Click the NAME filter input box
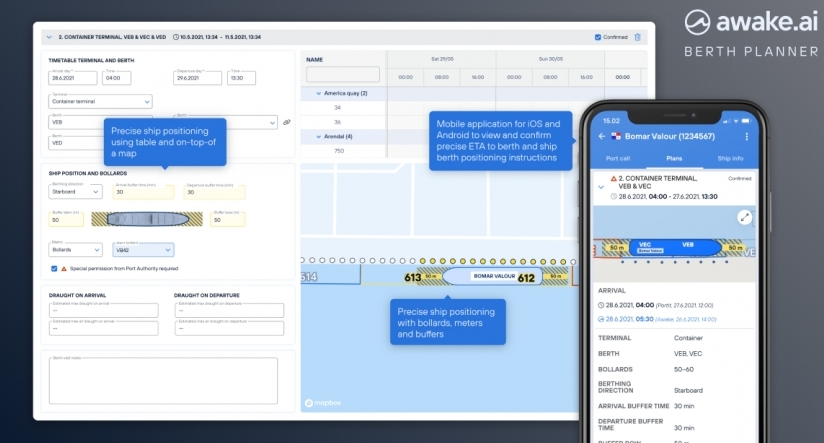The height and width of the screenshot is (443, 824). pos(343,74)
